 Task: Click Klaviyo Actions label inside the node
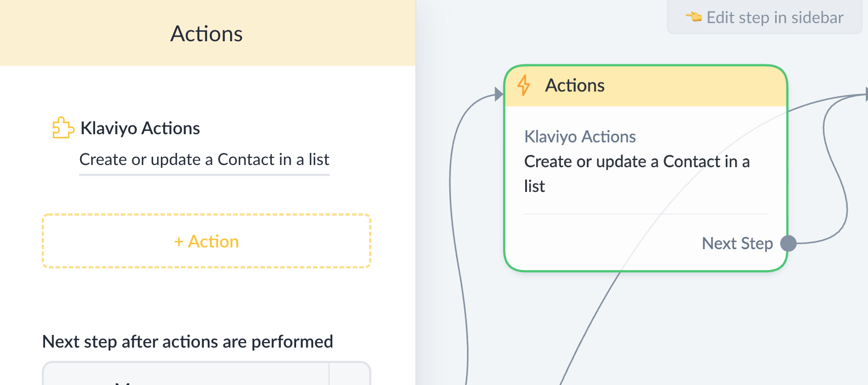click(580, 136)
